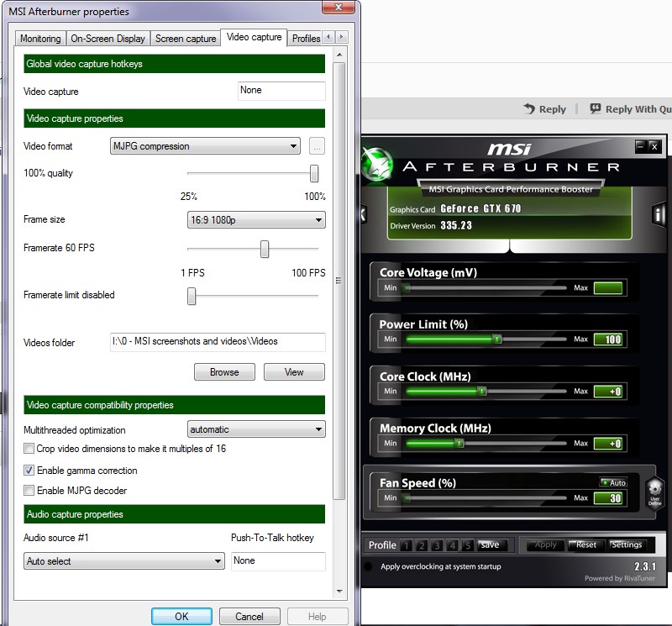
Task: Click the Fan Speed slider
Action: tap(486, 497)
